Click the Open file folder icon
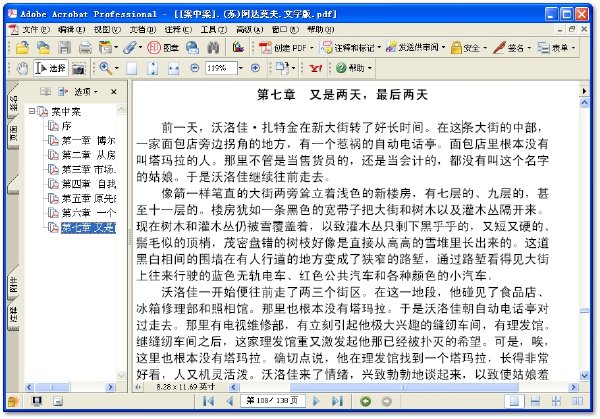 [23, 48]
